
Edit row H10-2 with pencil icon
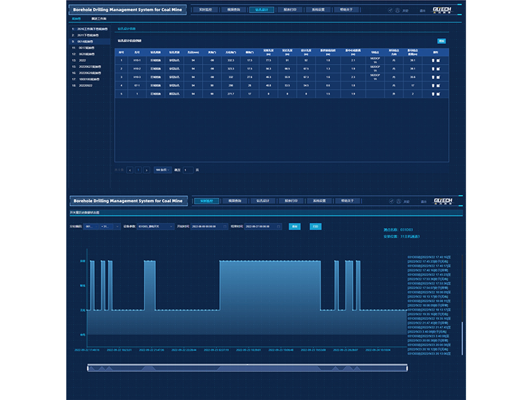438,69
